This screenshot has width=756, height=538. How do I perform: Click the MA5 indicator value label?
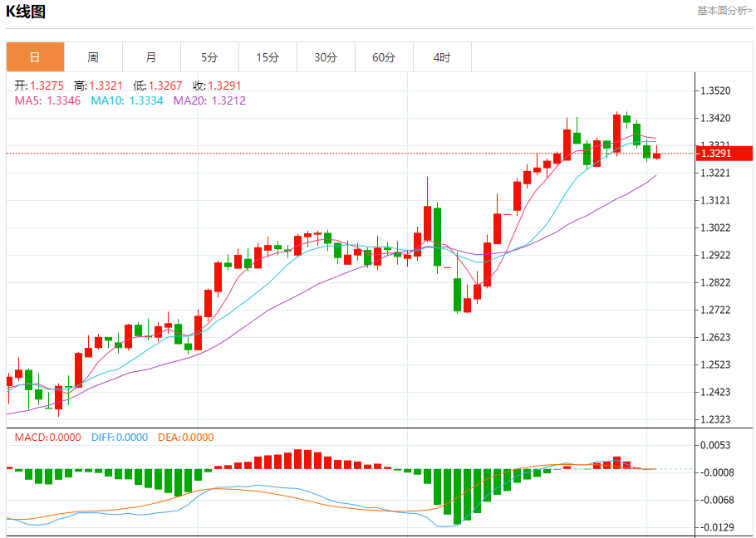click(47, 100)
